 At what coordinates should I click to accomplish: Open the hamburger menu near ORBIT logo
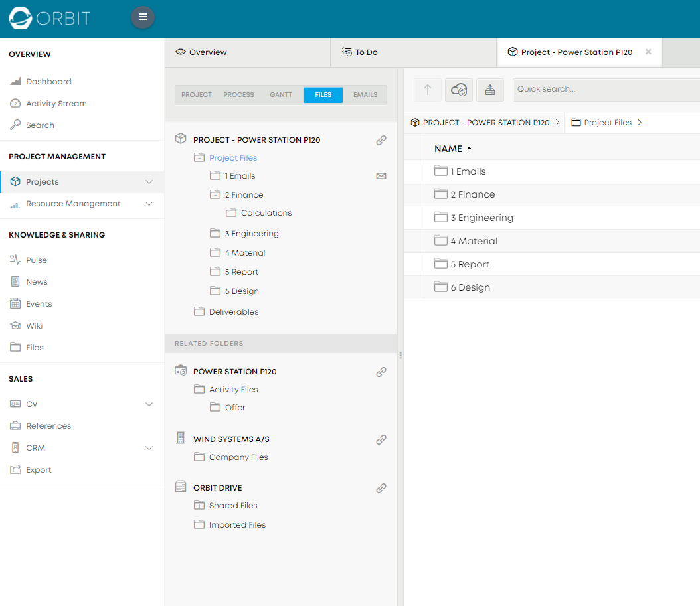pyautogui.click(x=143, y=17)
